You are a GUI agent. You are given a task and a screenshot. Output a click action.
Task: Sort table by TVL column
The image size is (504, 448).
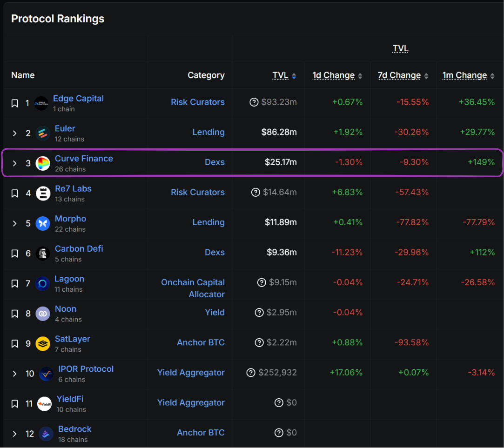[x=284, y=75]
